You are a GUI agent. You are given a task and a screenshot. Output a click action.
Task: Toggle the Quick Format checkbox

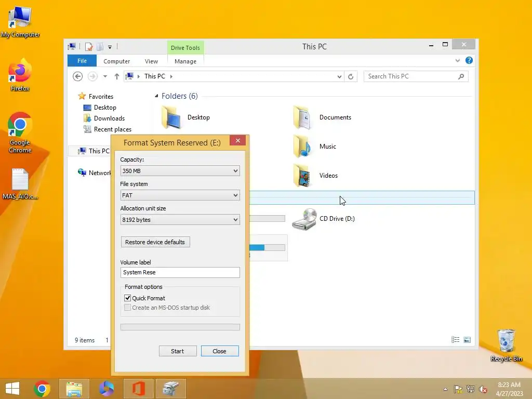pyautogui.click(x=128, y=298)
